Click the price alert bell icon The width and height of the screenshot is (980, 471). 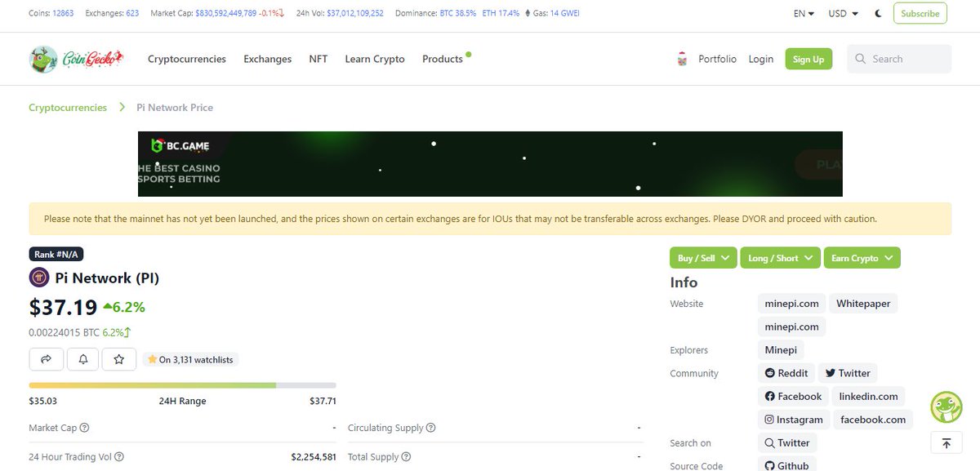pyautogui.click(x=83, y=359)
